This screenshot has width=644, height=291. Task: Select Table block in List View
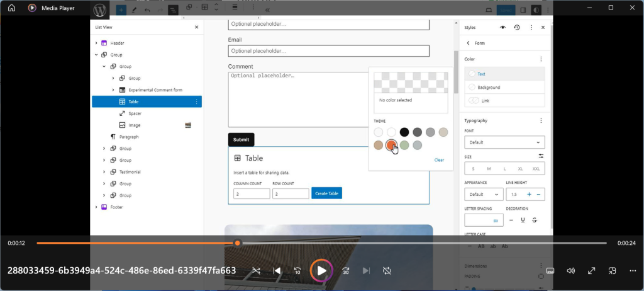click(133, 101)
